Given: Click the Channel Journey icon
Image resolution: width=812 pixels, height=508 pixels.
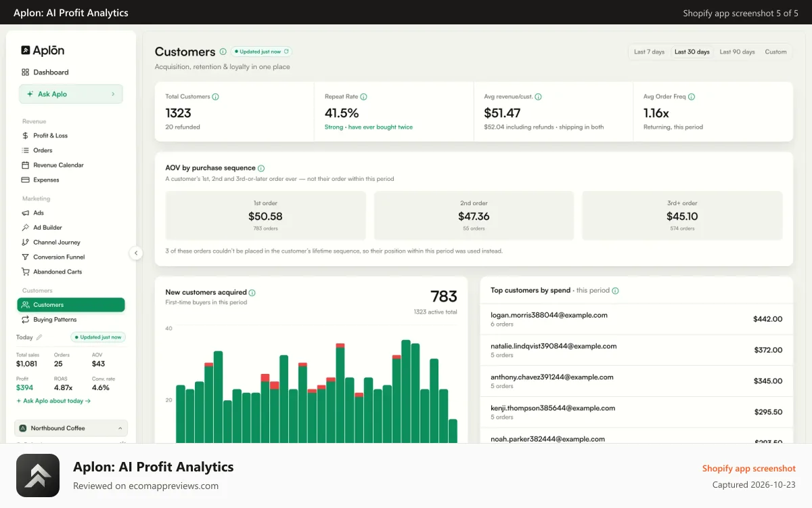Looking at the screenshot, I should coord(25,242).
